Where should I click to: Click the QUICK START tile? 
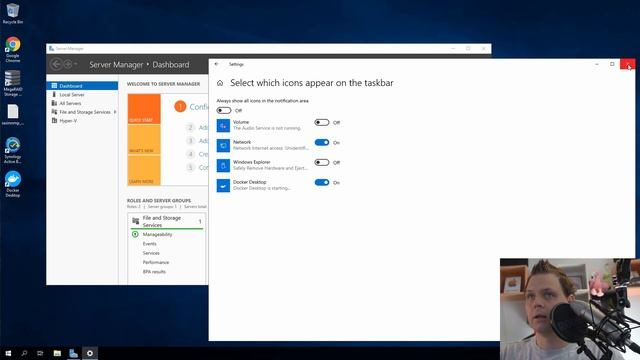144,109
